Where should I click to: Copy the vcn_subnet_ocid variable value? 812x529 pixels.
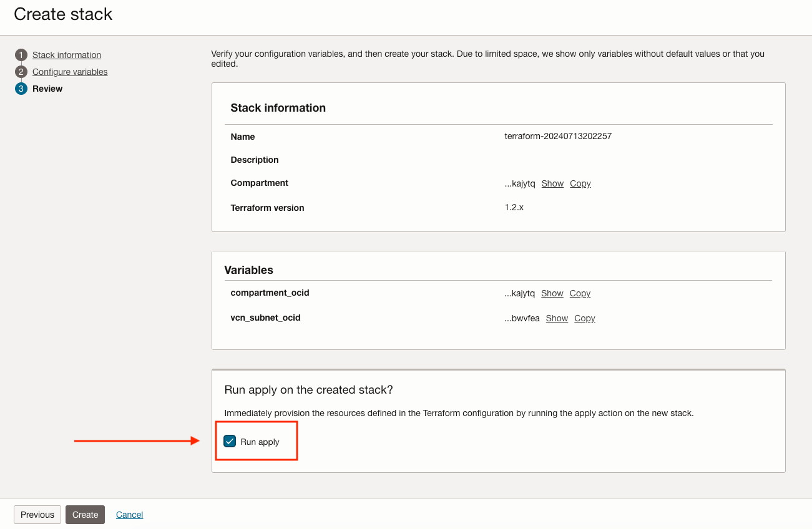point(584,318)
